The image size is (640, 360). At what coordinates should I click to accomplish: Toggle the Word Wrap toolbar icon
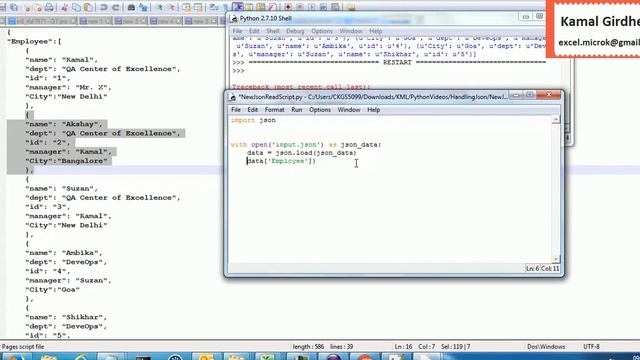[x=213, y=7]
